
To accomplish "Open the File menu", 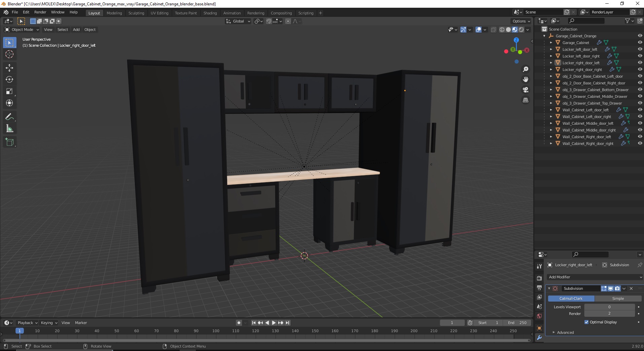I will (15, 12).
